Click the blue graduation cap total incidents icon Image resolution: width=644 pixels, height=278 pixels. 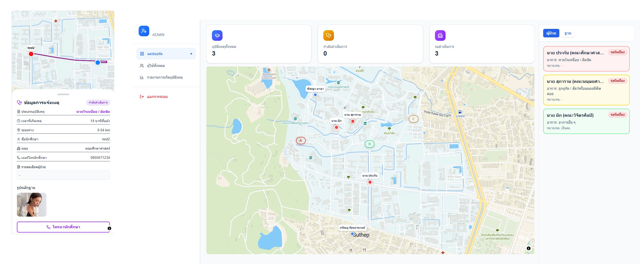point(217,35)
